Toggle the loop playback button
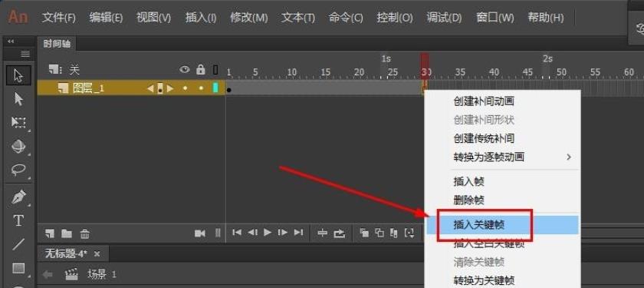Image resolution: width=644 pixels, height=288 pixels. tap(339, 233)
